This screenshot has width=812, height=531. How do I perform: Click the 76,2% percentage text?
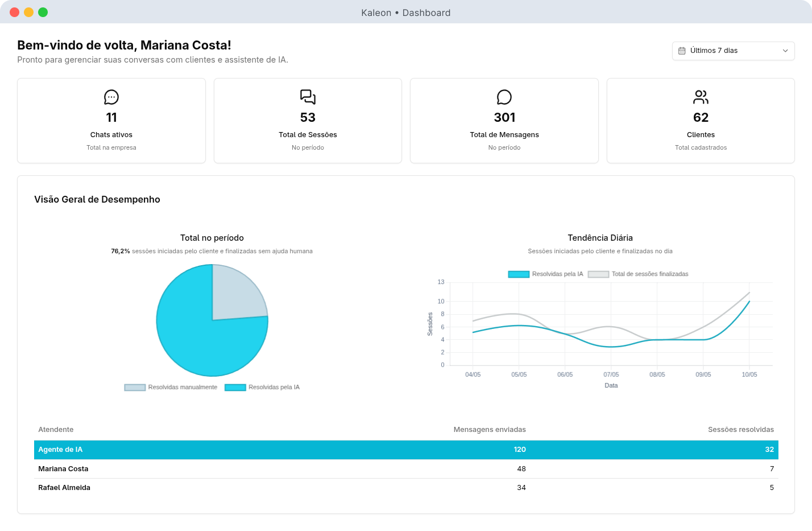click(x=121, y=251)
